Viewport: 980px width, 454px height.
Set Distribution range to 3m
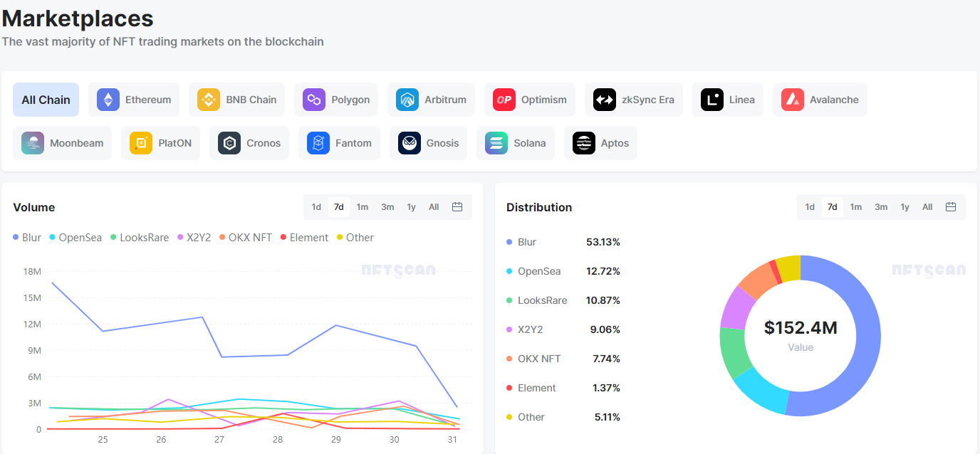tap(881, 207)
